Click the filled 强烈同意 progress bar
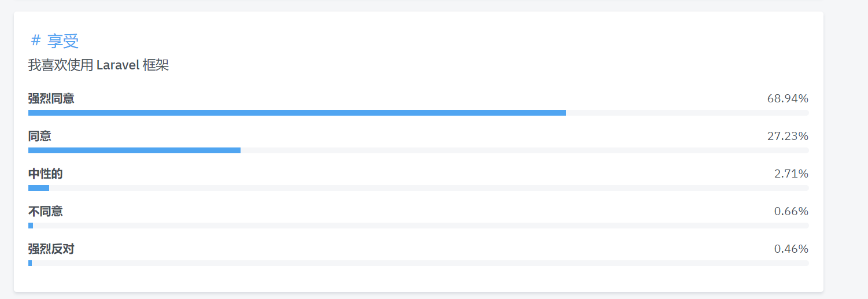This screenshot has height=299, width=868. pyautogui.click(x=297, y=113)
